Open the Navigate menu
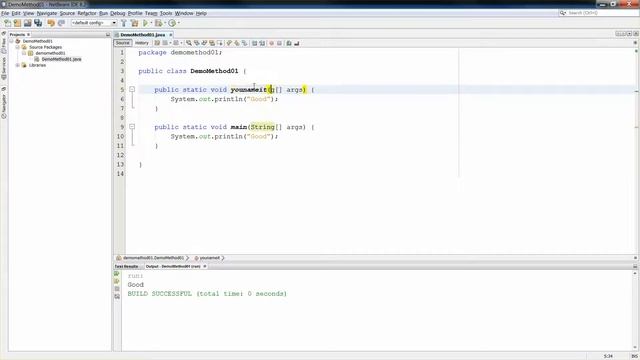 pyautogui.click(x=47, y=13)
